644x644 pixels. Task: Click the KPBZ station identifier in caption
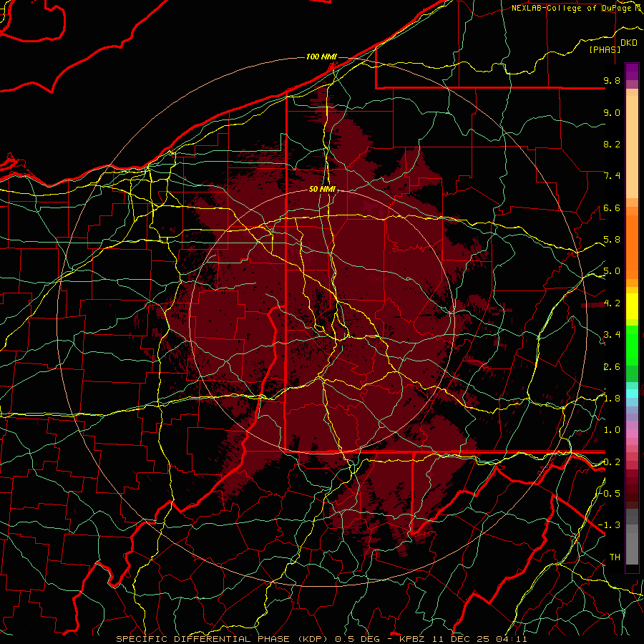[413, 639]
